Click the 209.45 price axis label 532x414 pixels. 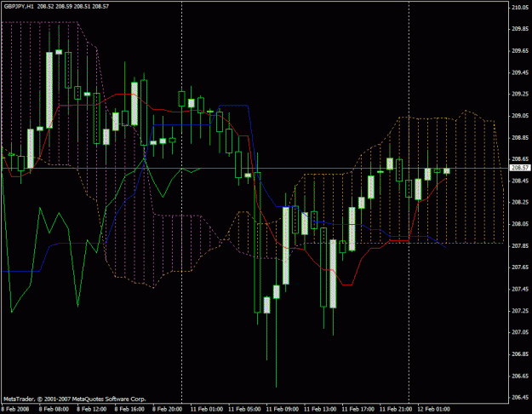(x=520, y=72)
